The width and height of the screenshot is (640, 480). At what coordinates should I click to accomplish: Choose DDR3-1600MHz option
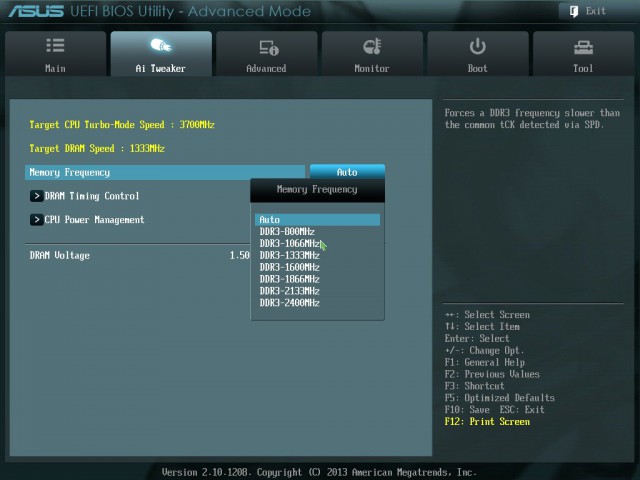coord(289,267)
